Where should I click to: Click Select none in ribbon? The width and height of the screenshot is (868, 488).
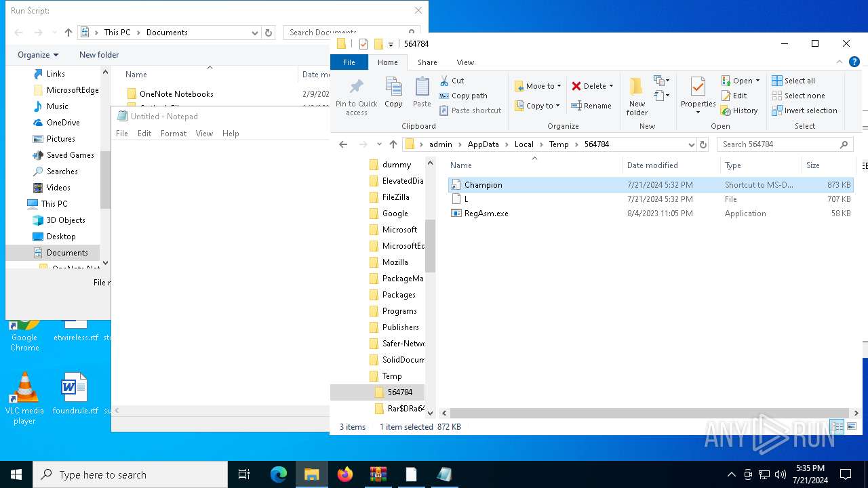pos(798,96)
